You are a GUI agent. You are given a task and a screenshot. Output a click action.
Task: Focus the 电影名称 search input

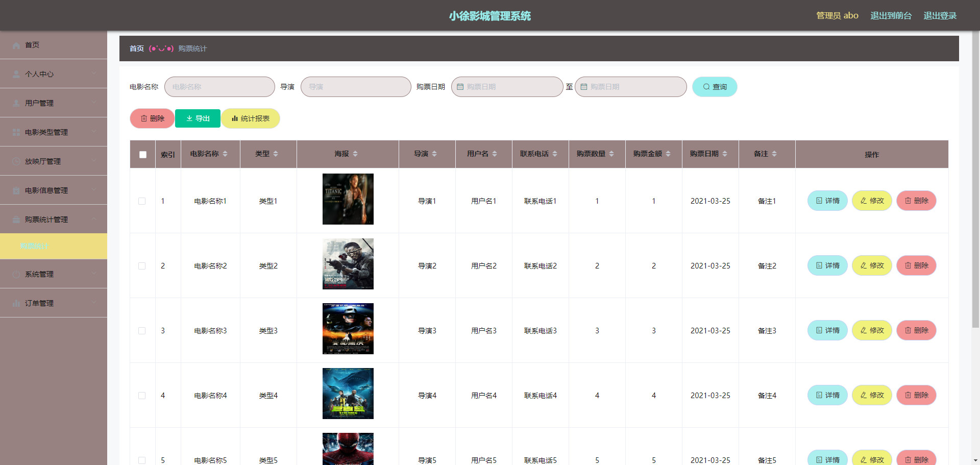219,87
